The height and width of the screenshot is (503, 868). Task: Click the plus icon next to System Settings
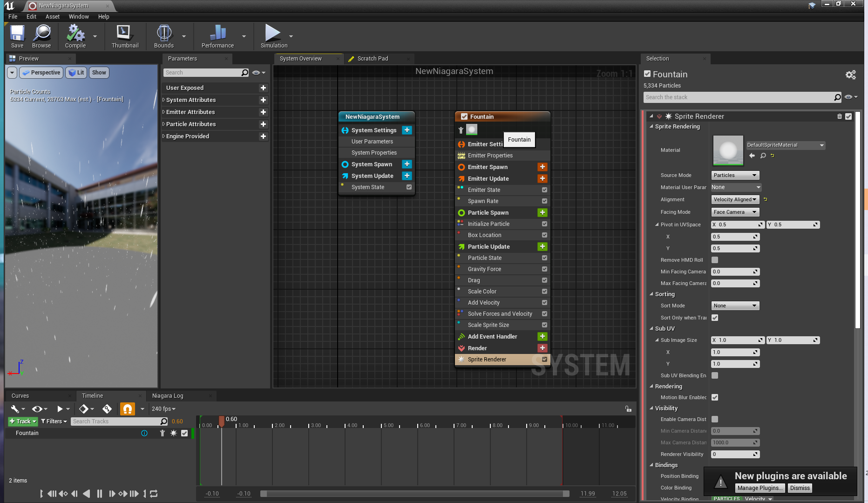[407, 130]
